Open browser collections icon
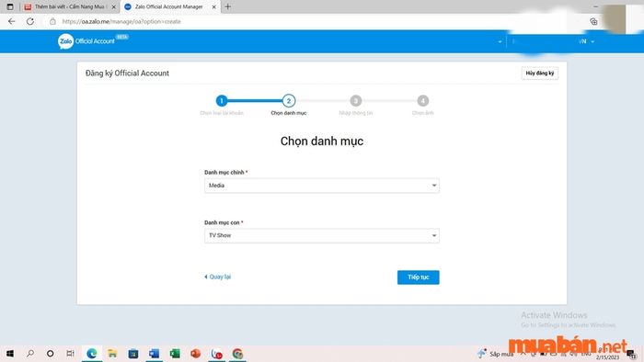Viewport: 644px width, 362px height. coord(593,21)
